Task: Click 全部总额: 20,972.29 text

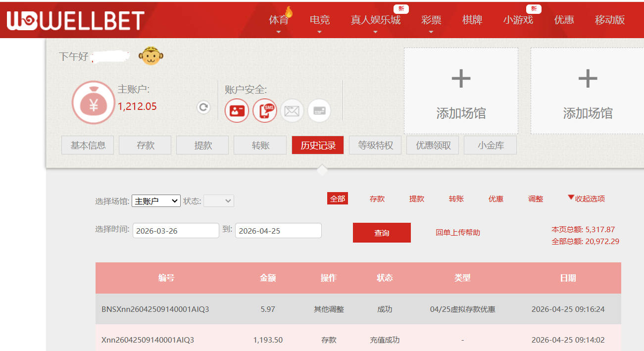Action: coord(586,241)
